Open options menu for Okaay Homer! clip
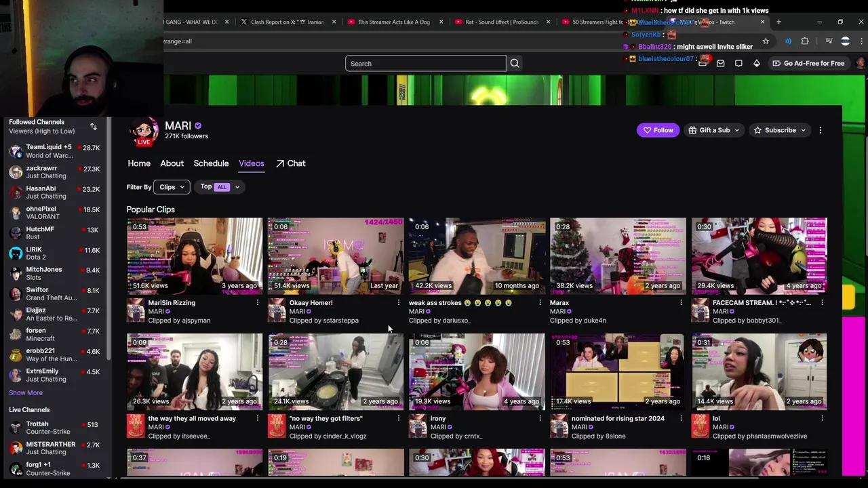Screen dimensions: 868x488 399,303
